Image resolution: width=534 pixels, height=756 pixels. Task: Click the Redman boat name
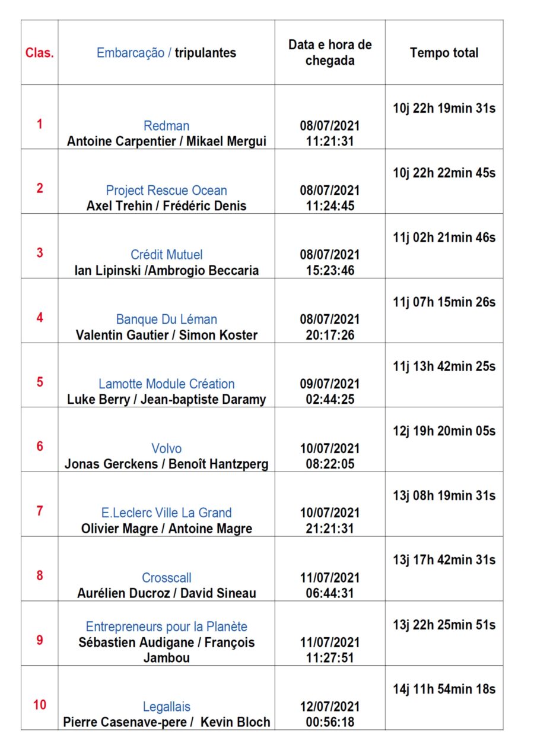[x=166, y=126]
